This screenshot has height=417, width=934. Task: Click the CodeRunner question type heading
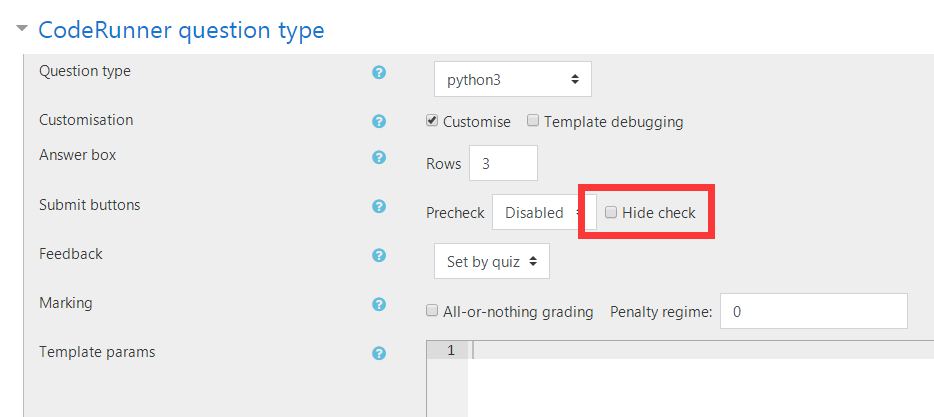click(181, 30)
